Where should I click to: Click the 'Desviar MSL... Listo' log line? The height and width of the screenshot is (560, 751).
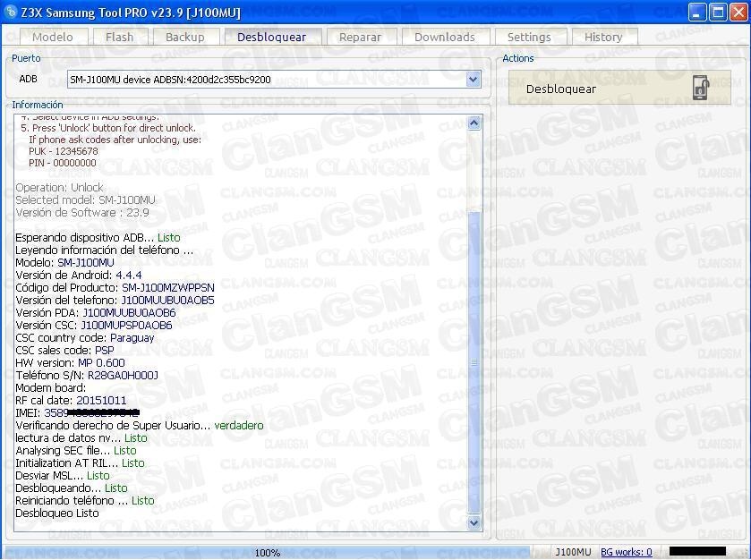(x=63, y=475)
